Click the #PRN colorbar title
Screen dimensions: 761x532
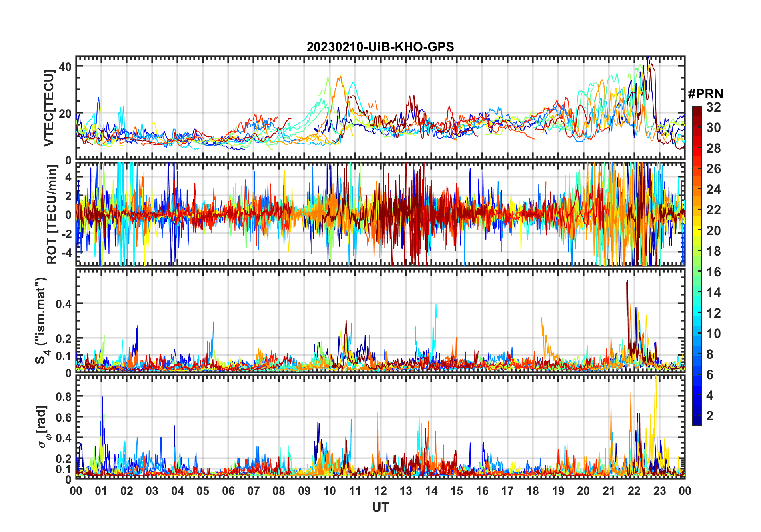point(705,94)
